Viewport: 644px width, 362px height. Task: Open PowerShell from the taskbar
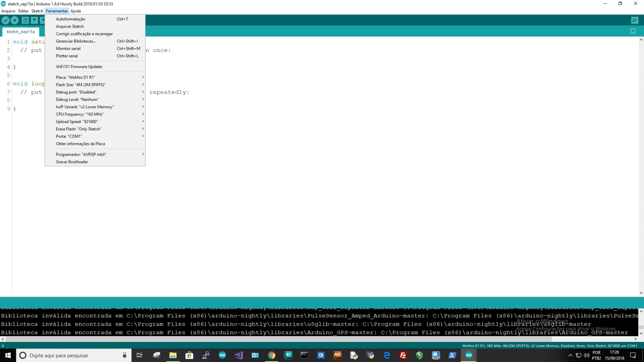pyautogui.click(x=453, y=355)
